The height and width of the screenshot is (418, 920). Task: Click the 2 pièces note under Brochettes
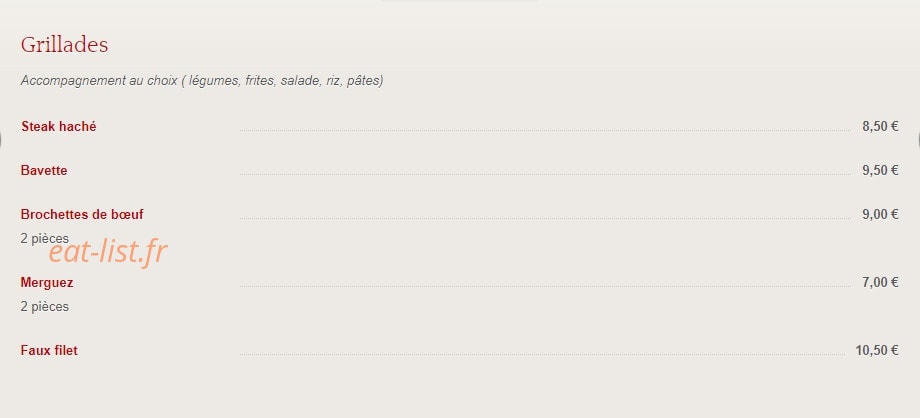pos(45,238)
